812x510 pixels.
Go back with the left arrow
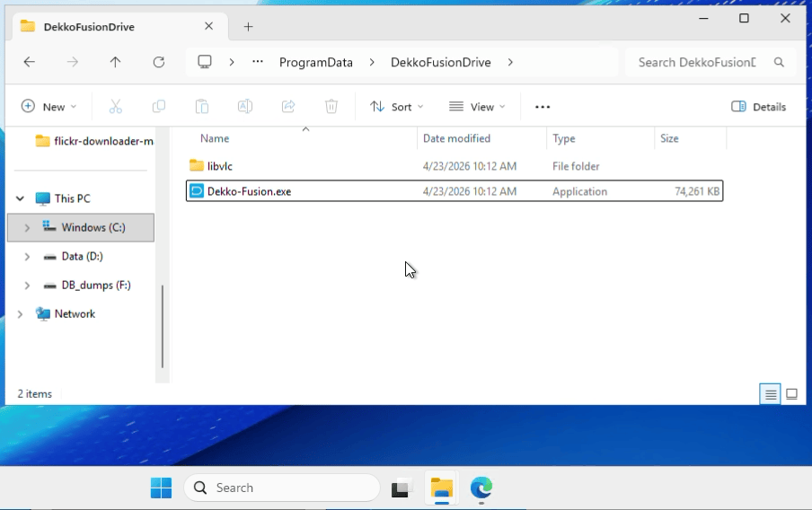29,62
